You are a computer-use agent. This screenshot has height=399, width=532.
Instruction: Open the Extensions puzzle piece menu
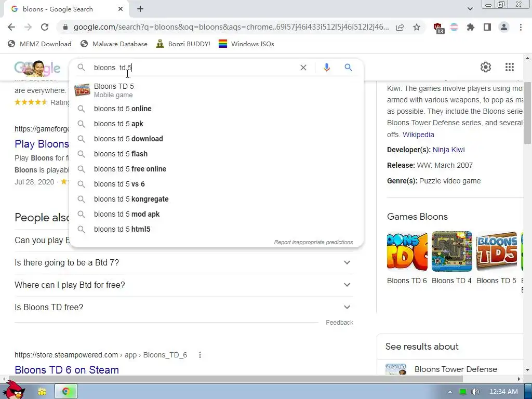470,27
